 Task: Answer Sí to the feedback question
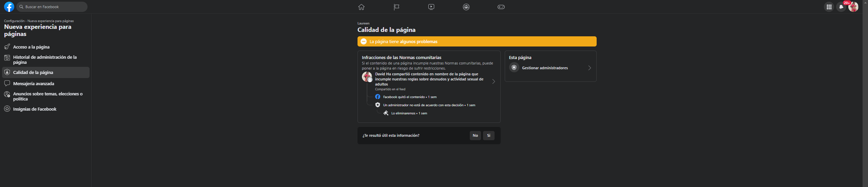(x=489, y=135)
